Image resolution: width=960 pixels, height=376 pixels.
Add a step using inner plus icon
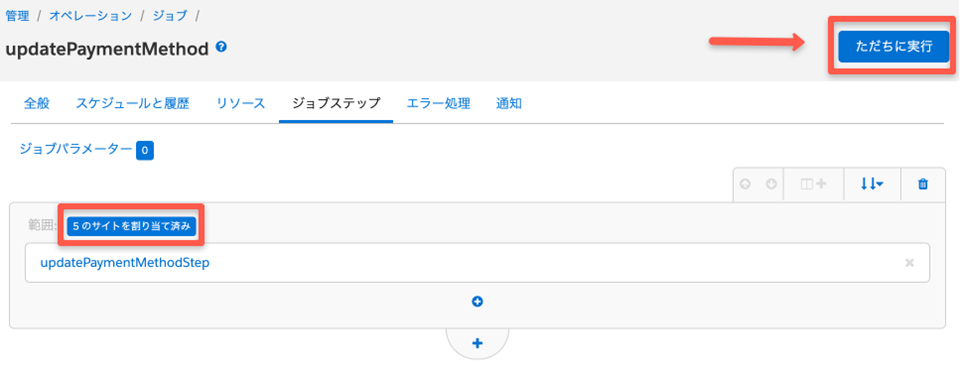(x=478, y=301)
